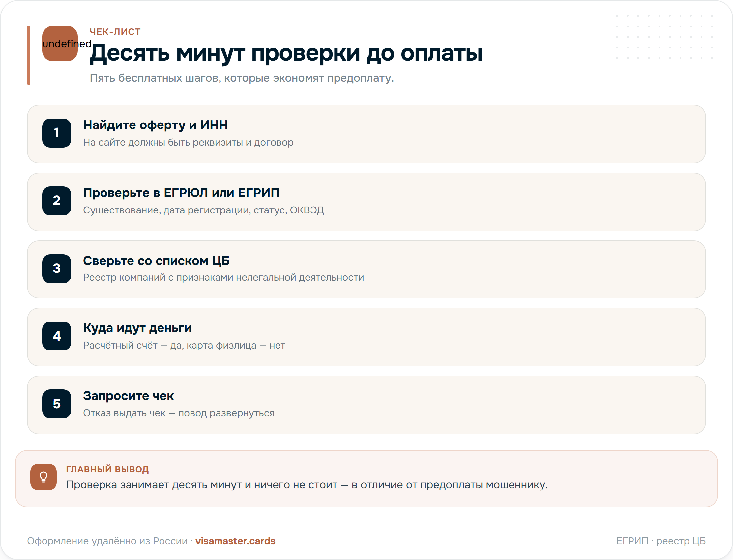
Task: Click the step 3 number badge
Action: 57,269
